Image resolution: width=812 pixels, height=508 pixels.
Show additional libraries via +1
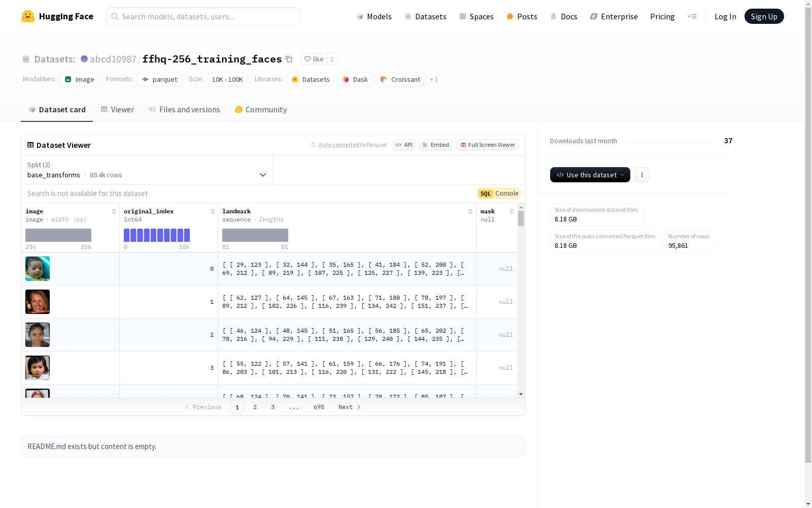point(434,79)
